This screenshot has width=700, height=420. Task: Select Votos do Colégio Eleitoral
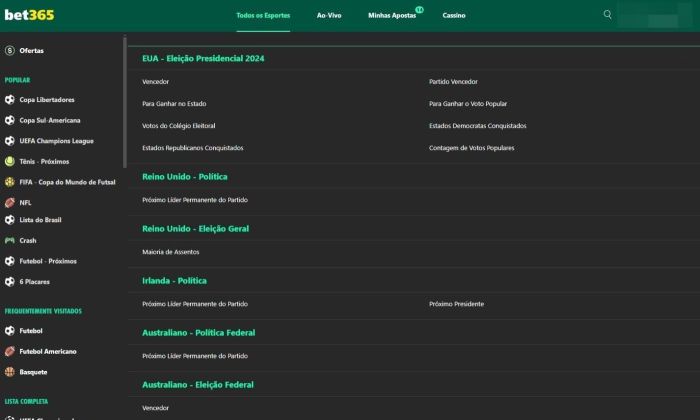[179, 126]
